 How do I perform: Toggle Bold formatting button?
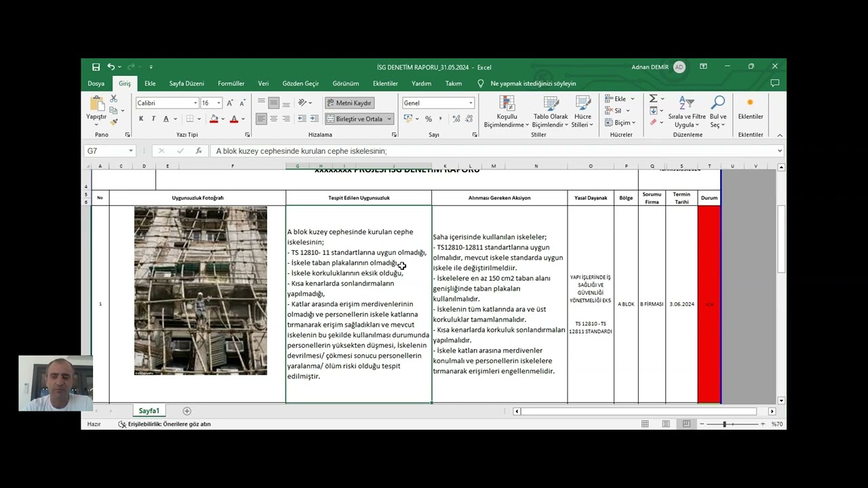tap(141, 119)
